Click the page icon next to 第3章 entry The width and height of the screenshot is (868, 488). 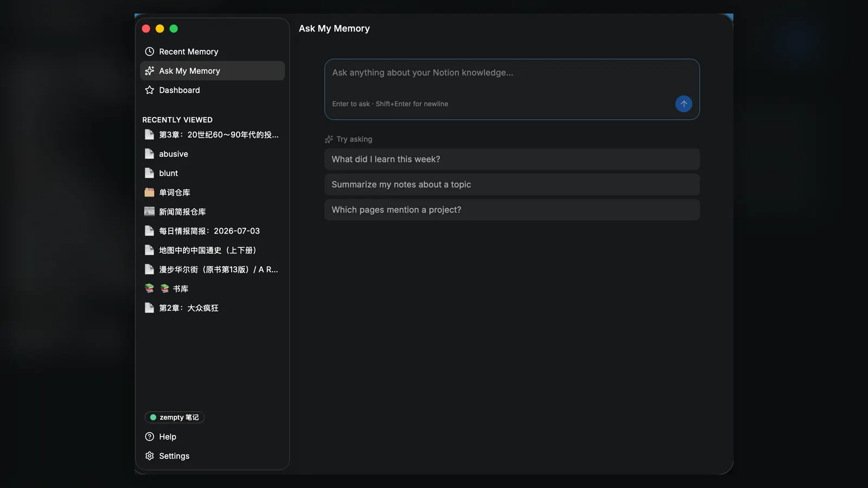point(149,134)
